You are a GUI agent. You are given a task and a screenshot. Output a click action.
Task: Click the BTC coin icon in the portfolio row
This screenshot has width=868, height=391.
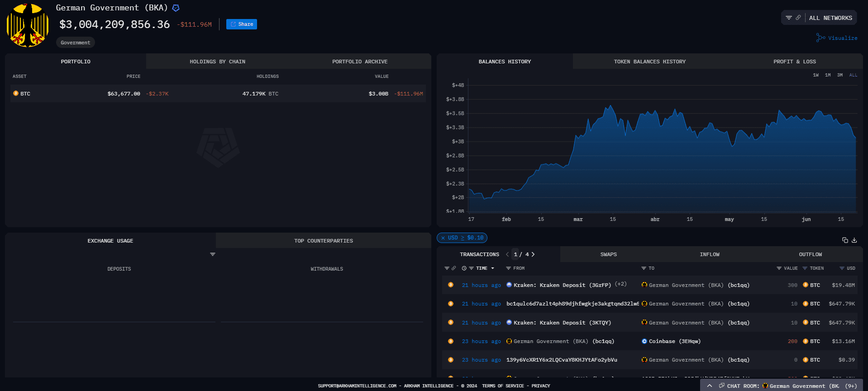click(16, 93)
